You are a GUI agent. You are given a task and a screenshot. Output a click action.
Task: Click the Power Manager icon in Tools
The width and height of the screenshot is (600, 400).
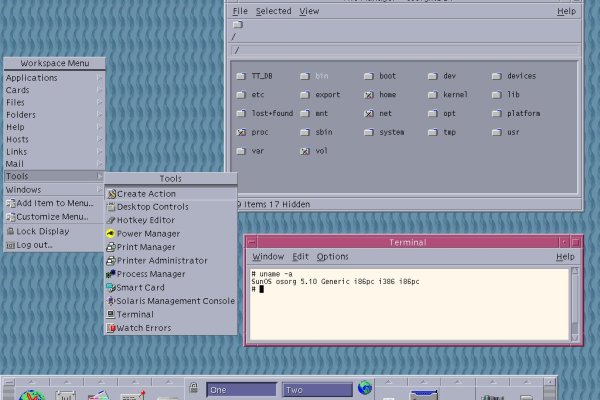click(x=111, y=233)
